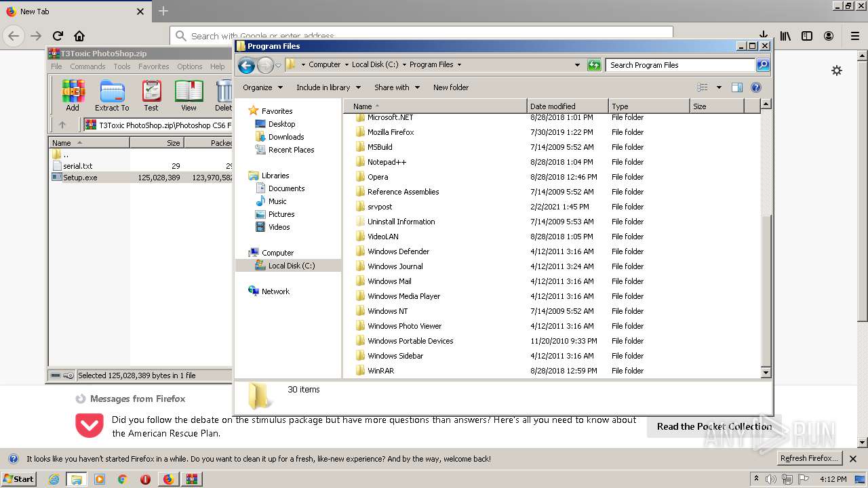The image size is (868, 488).
Task: Go to Firefox Home page
Action: tap(79, 36)
